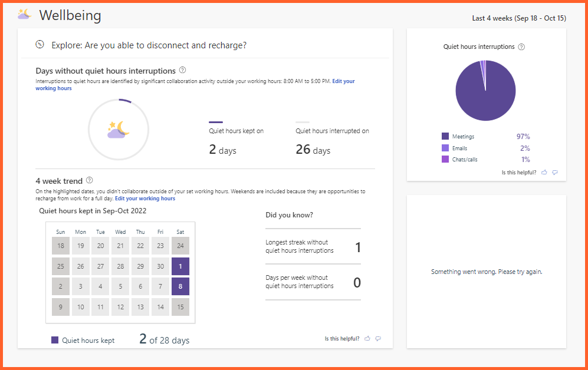Select October 8 highlighted calendar day

pyautogui.click(x=180, y=286)
